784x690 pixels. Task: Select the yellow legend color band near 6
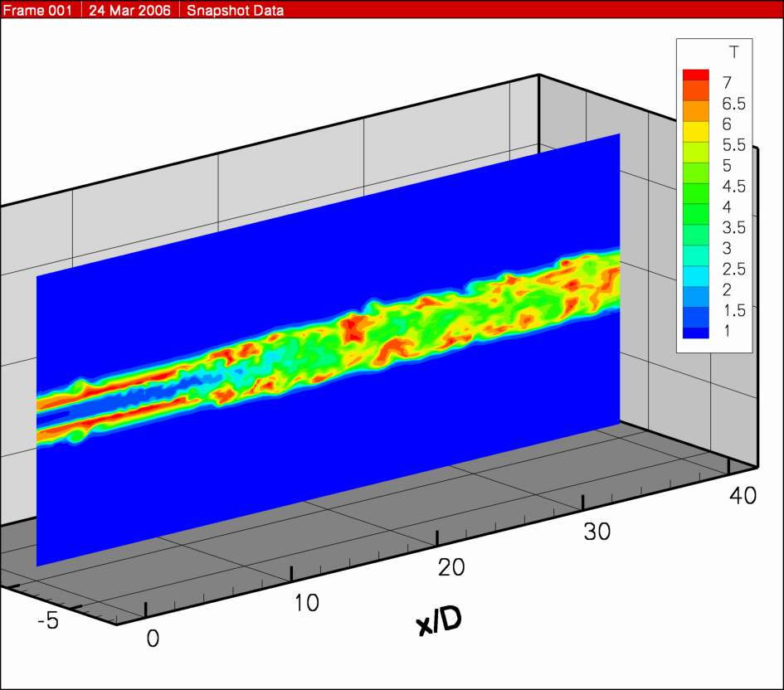(696, 129)
